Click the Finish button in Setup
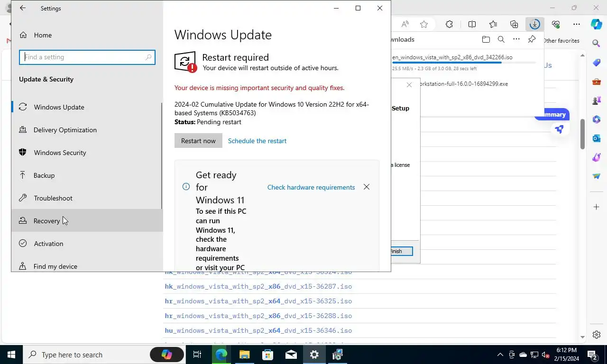Screen dimensions: 607x364 [x=401, y=251]
